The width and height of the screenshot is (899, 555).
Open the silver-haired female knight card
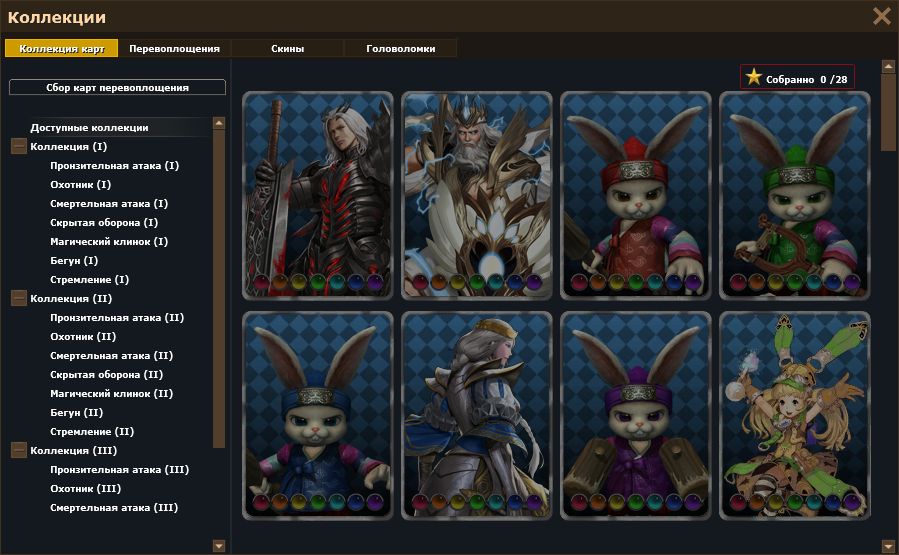(x=476, y=416)
